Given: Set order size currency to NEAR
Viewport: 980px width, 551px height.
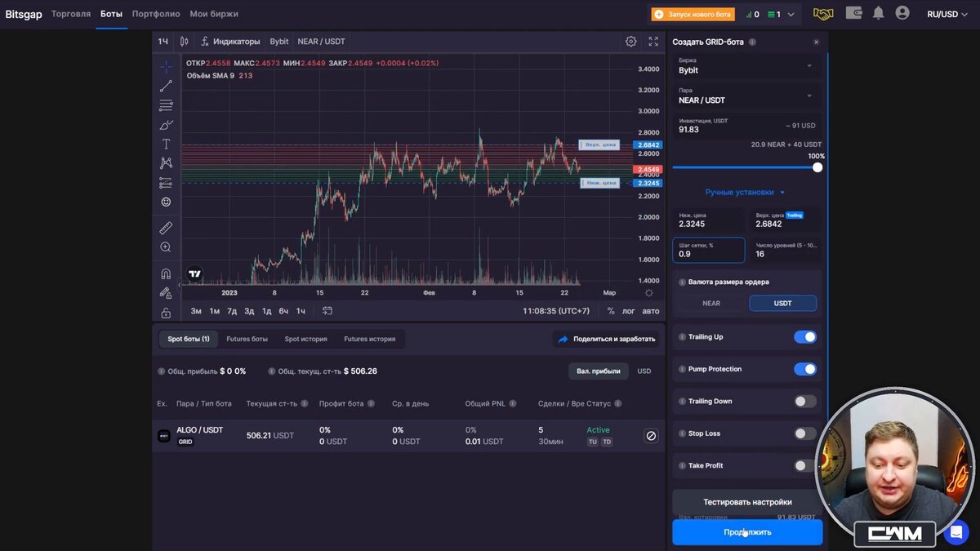Looking at the screenshot, I should [x=711, y=303].
